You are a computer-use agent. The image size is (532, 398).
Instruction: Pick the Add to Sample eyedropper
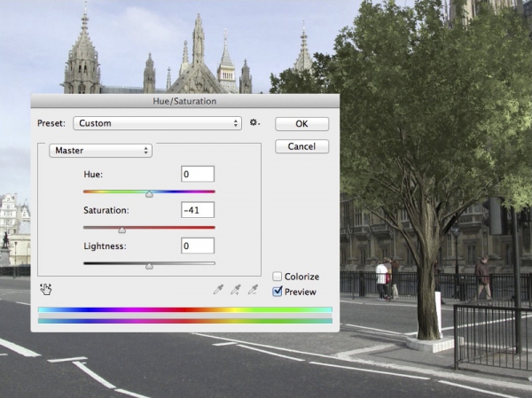coord(235,289)
